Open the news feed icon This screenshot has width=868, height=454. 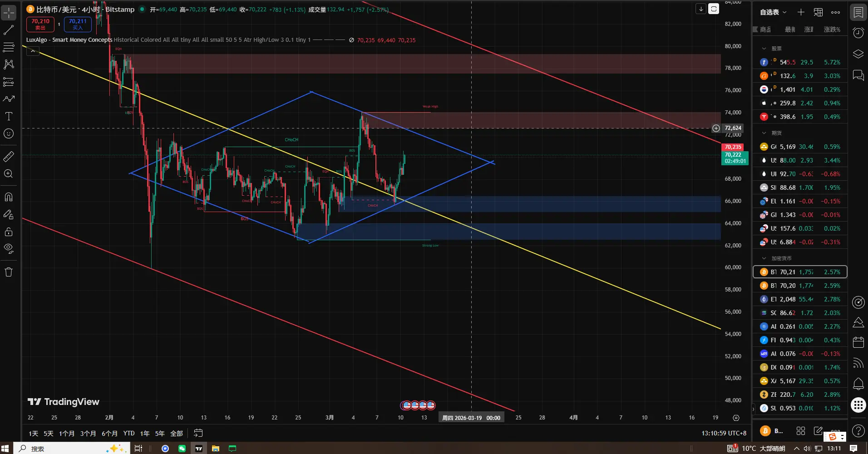tap(858, 363)
